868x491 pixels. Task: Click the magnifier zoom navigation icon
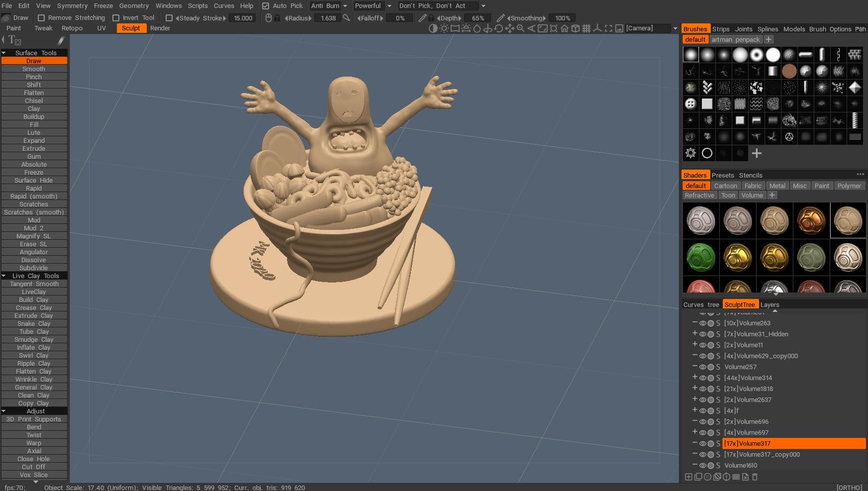coord(521,28)
